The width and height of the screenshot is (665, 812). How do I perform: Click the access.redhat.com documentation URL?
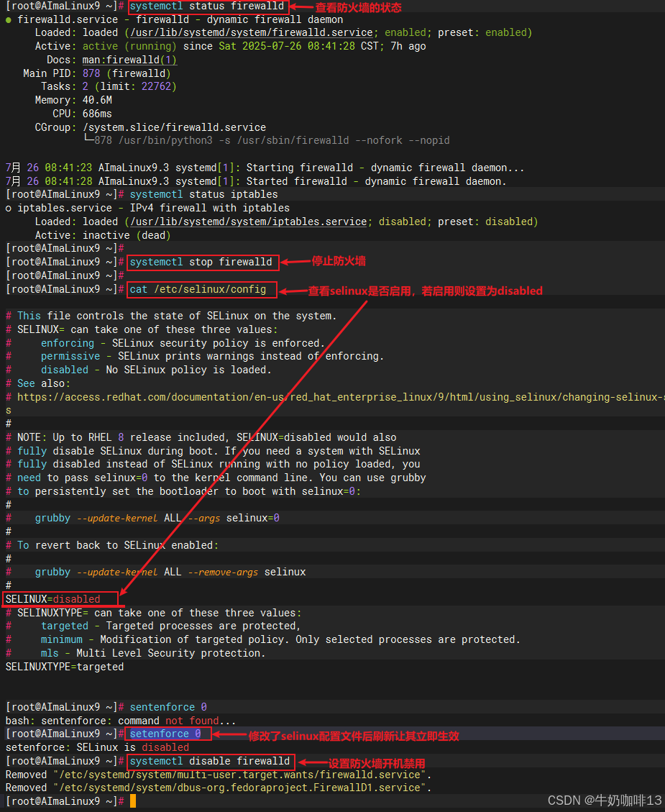(341, 397)
